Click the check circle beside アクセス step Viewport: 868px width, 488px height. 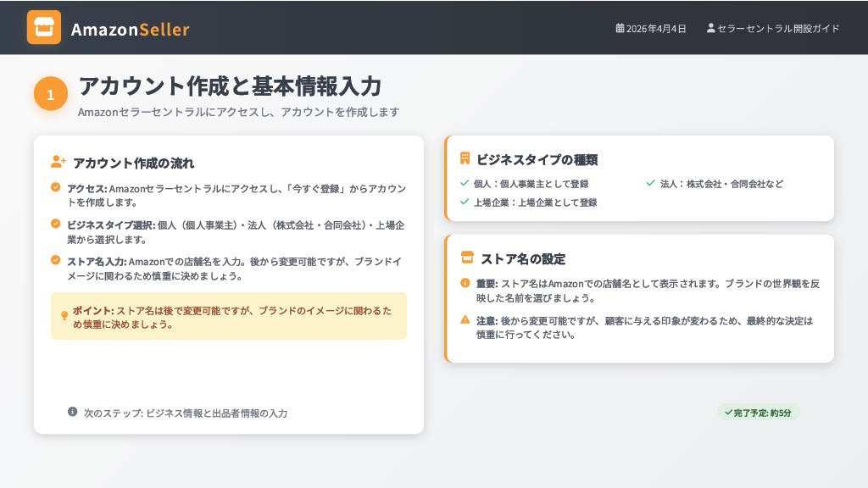[56, 187]
